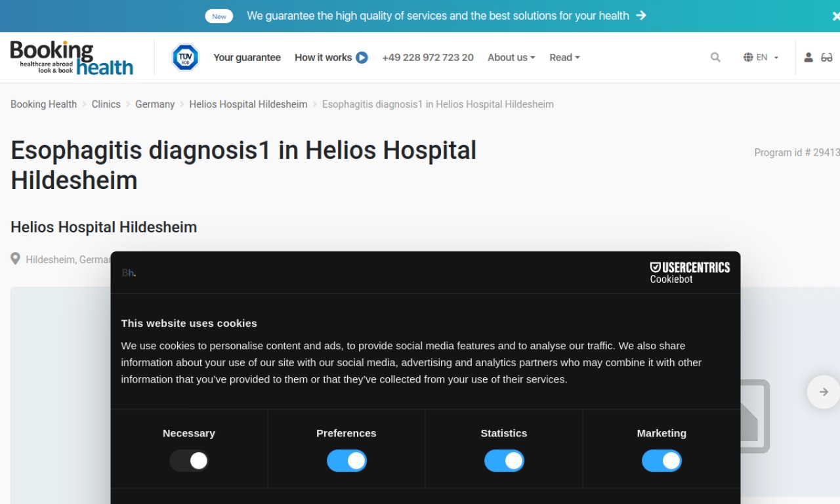Open the search magnifier icon
840x504 pixels.
[715, 58]
